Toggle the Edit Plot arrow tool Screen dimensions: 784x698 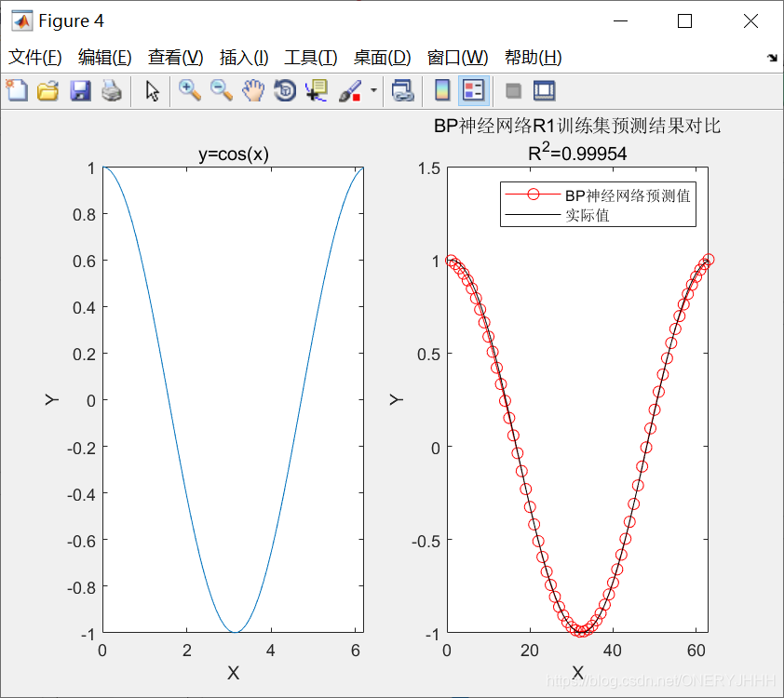click(151, 90)
